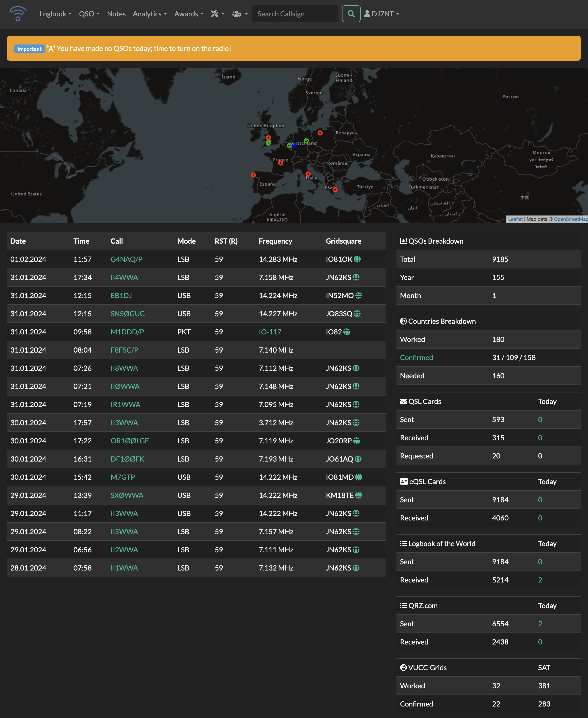The image size is (588, 718).
Task: Click the red map marker over Greece
Action: 335,189
